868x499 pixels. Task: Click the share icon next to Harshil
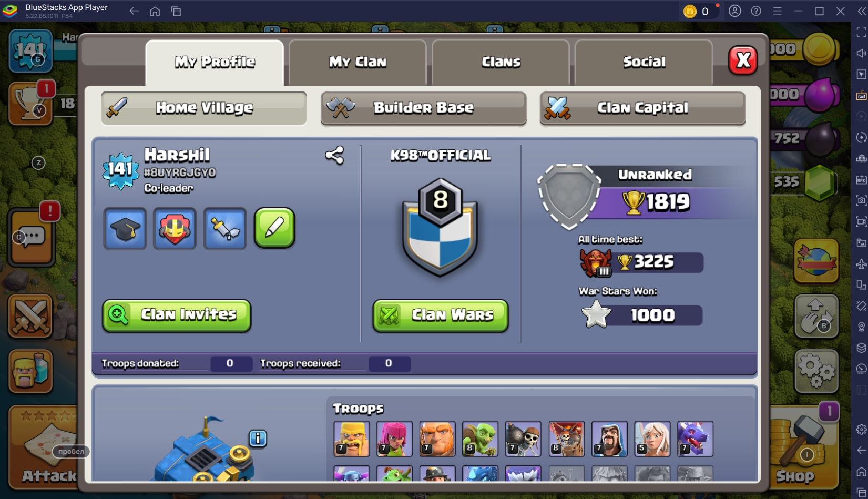334,156
